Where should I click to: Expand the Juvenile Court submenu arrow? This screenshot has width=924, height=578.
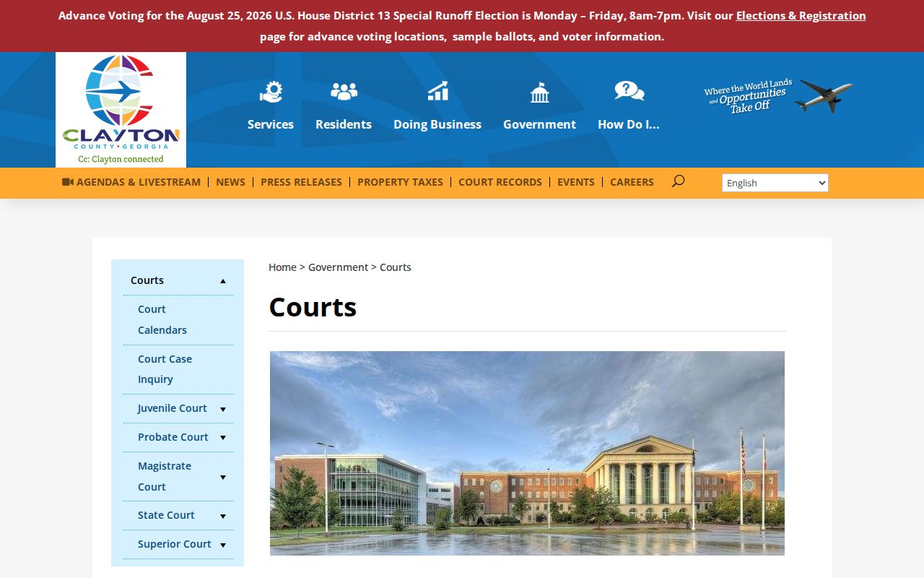pos(223,409)
